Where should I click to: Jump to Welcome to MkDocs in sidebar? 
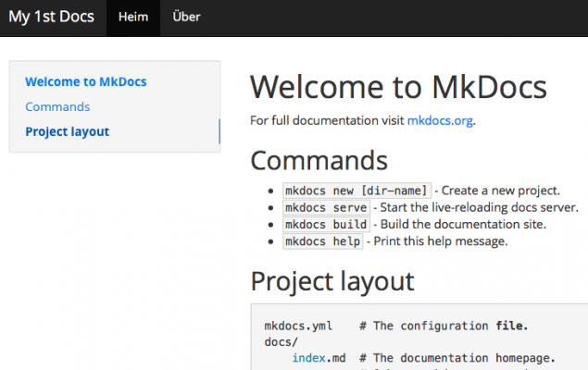(x=86, y=81)
